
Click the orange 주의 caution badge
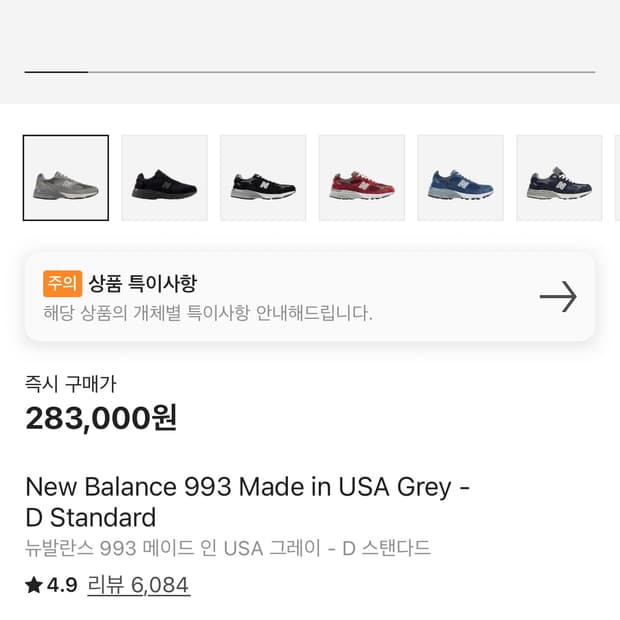(62, 283)
